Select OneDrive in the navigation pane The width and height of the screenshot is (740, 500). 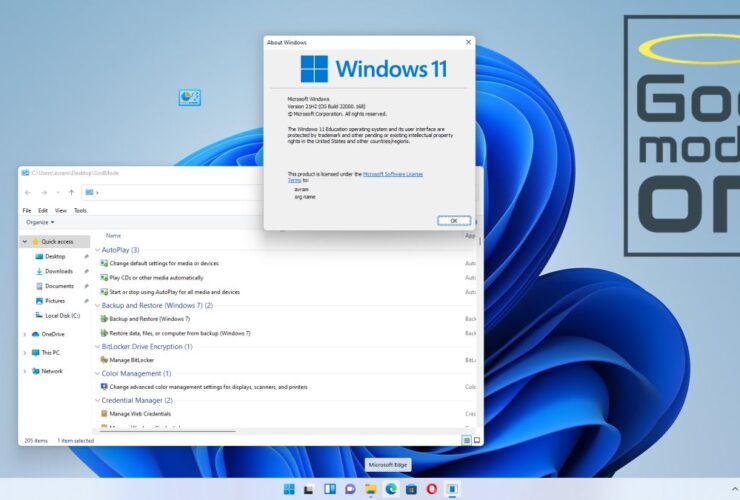coord(52,334)
